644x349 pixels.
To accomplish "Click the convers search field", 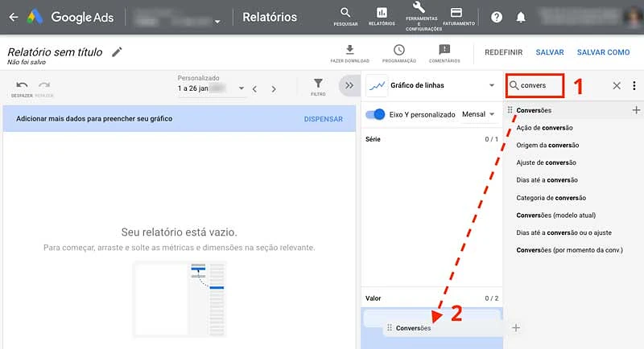I will 535,86.
